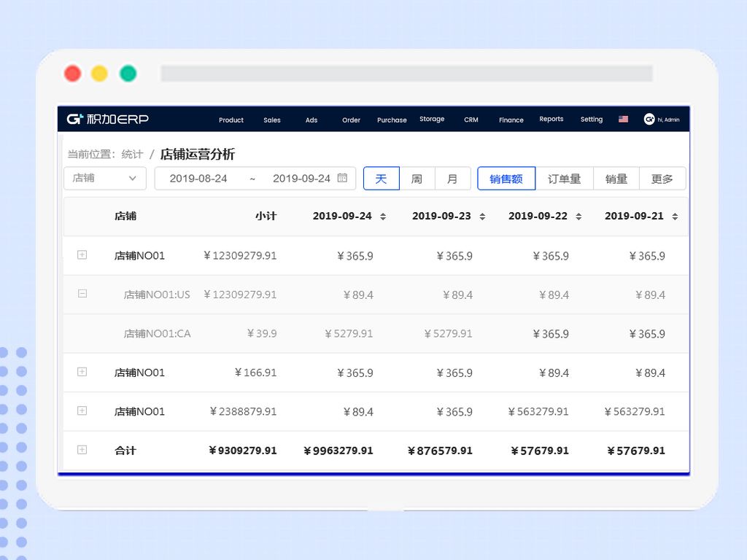The height and width of the screenshot is (560, 747).
Task: Click the 统计 breadcrumb link
Action: click(131, 154)
